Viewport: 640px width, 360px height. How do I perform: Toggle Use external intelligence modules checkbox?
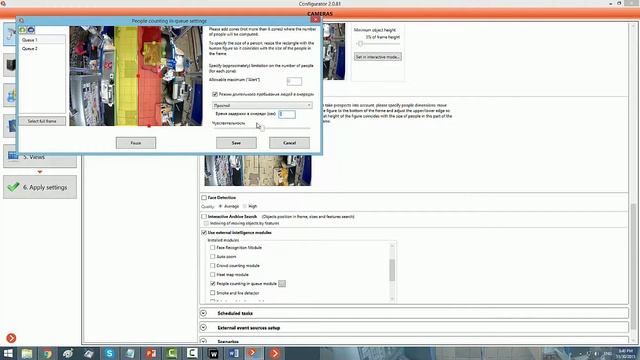click(204, 233)
